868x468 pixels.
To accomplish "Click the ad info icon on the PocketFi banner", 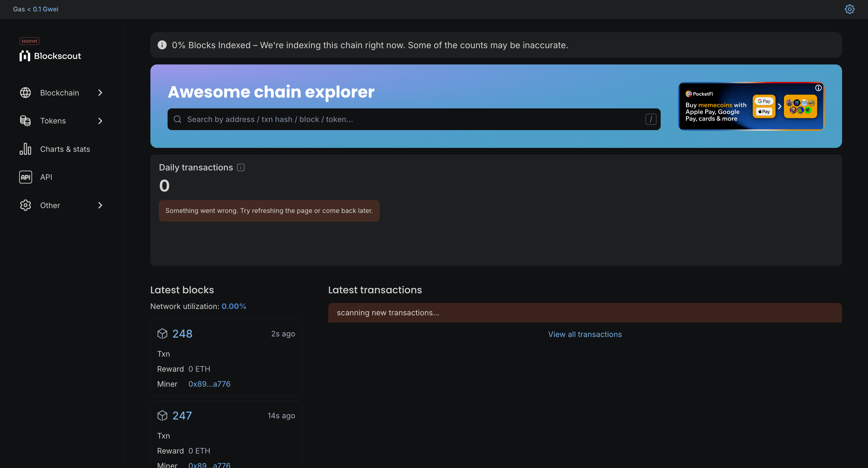I will 818,88.
